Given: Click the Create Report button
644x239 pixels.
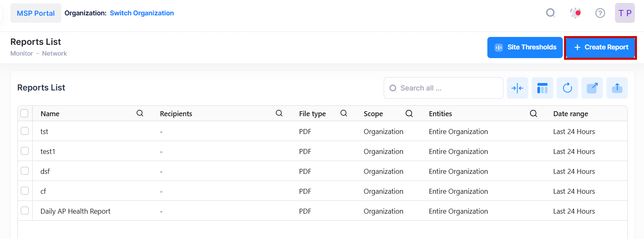Looking at the screenshot, I should tap(600, 47).
